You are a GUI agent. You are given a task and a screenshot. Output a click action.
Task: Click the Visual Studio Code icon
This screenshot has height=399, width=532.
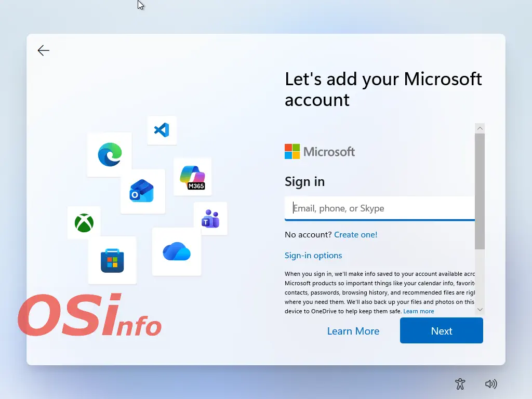(x=162, y=130)
